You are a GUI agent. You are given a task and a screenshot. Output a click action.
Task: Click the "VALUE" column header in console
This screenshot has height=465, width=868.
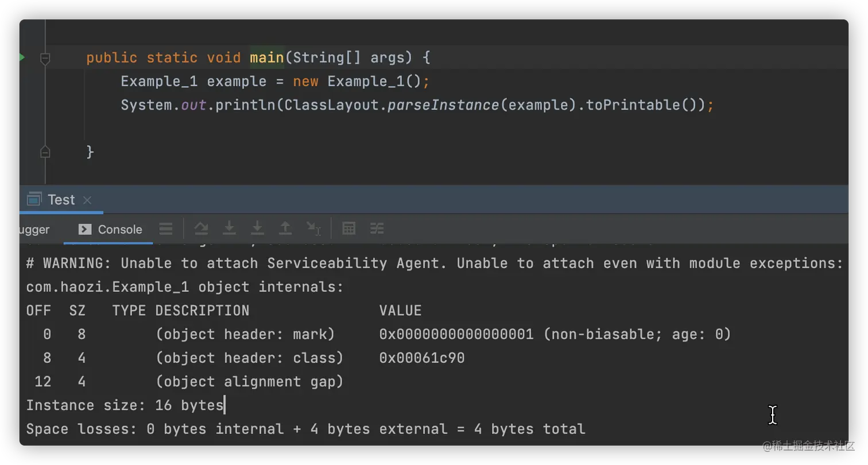400,311
